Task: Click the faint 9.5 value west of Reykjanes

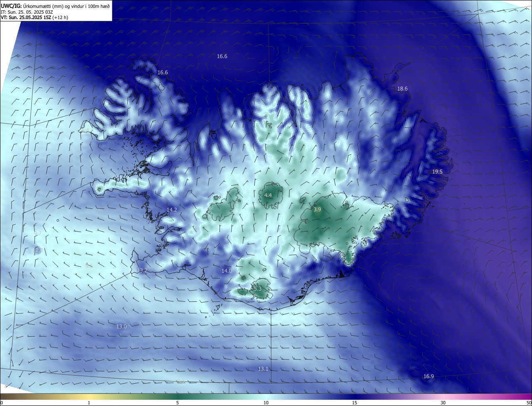Action: (x=89, y=266)
